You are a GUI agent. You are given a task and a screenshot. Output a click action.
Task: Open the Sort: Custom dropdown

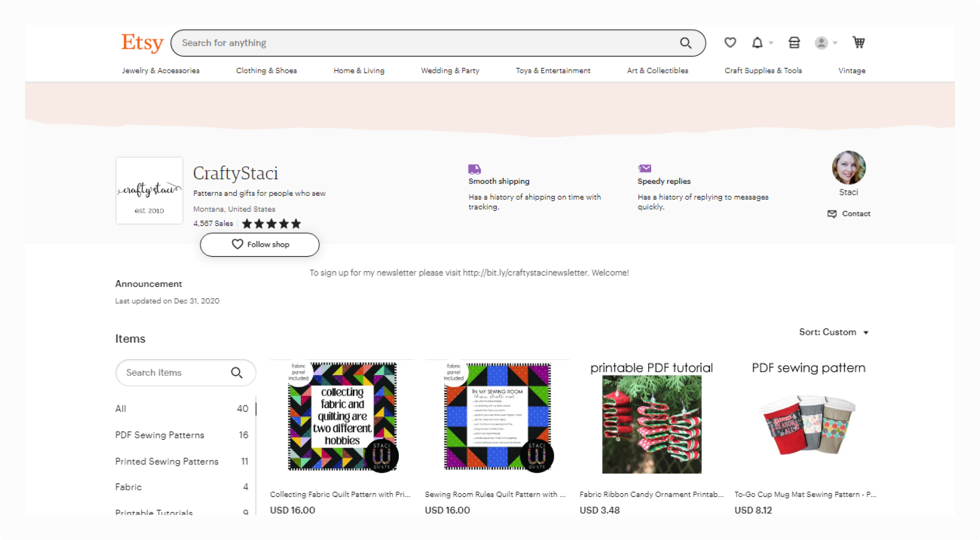(x=834, y=332)
